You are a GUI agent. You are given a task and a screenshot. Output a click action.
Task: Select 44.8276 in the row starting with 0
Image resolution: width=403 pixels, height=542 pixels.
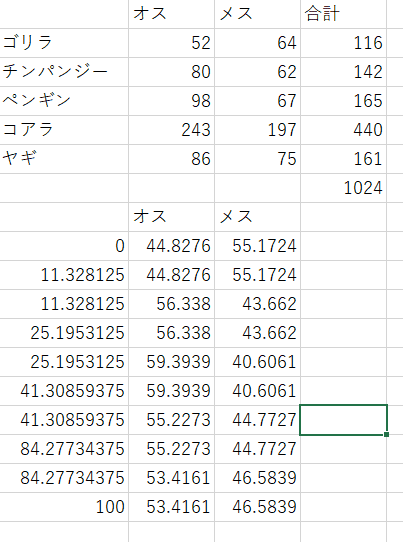coord(171,246)
